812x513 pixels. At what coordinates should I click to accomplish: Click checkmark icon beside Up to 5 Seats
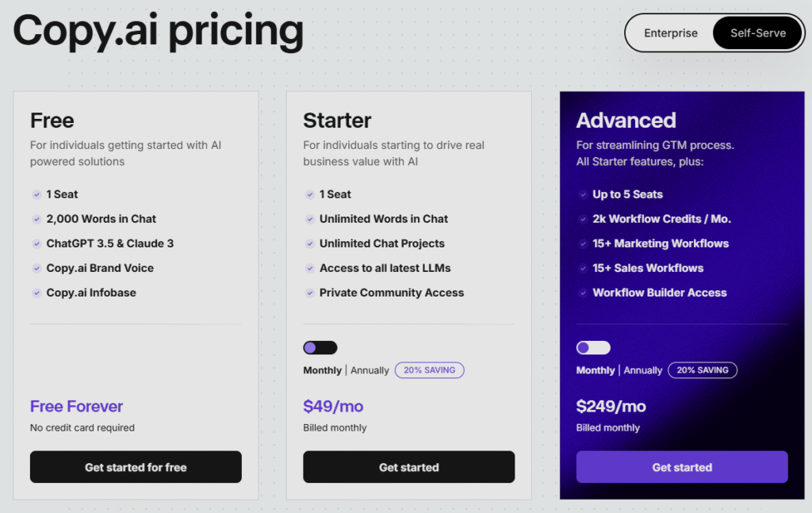[583, 194]
